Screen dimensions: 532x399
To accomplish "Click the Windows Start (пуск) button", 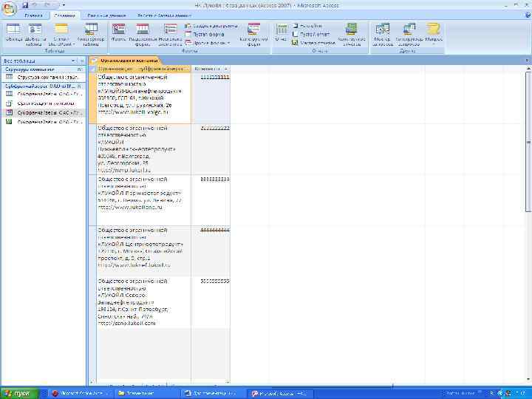I will pos(20,394).
